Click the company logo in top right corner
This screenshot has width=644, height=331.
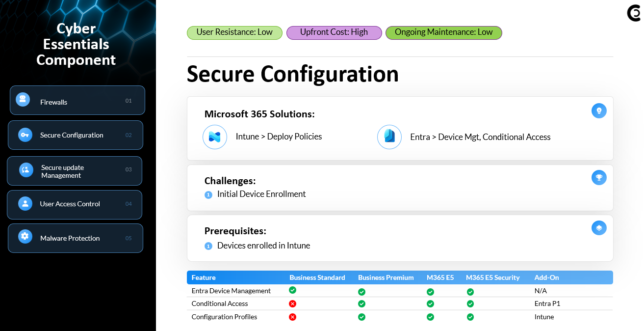coord(634,14)
